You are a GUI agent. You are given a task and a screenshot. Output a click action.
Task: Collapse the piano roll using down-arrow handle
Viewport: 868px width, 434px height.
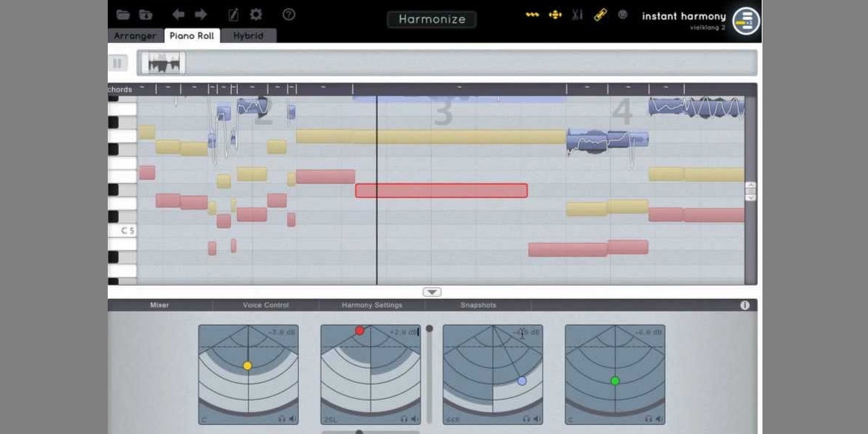(x=433, y=292)
